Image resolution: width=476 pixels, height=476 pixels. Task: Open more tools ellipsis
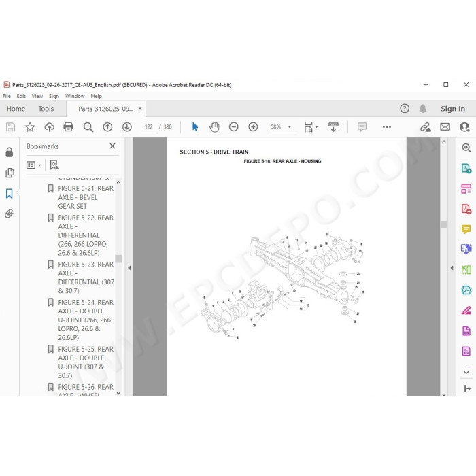pyautogui.click(x=387, y=127)
